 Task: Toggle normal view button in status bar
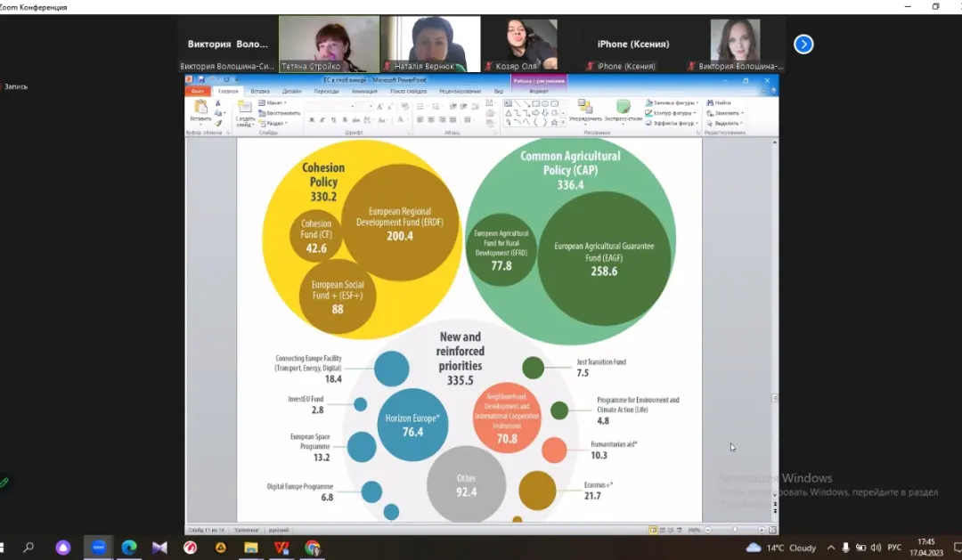tap(653, 530)
